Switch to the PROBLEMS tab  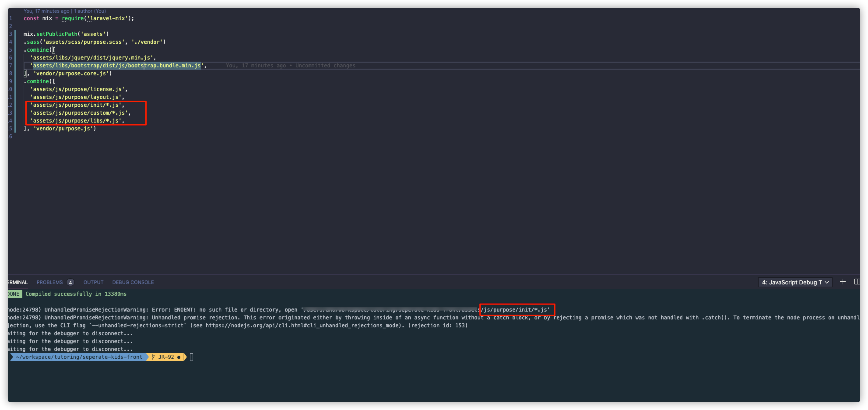pyautogui.click(x=49, y=282)
